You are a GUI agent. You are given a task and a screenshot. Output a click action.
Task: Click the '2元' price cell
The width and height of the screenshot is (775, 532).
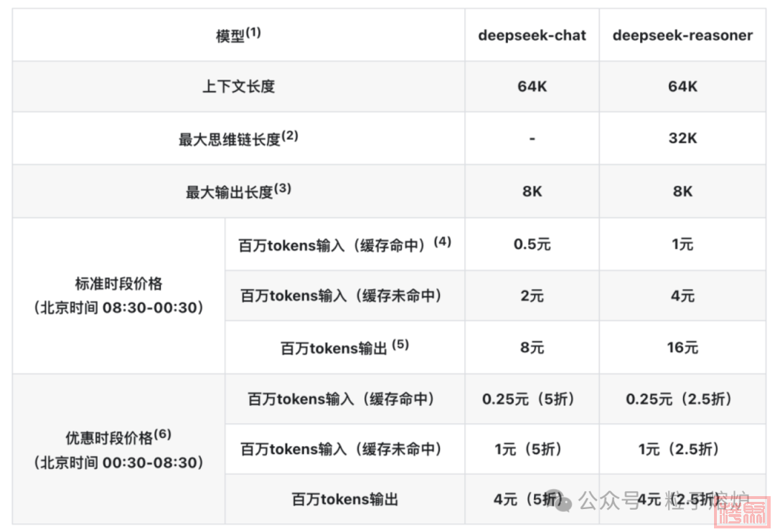point(532,295)
